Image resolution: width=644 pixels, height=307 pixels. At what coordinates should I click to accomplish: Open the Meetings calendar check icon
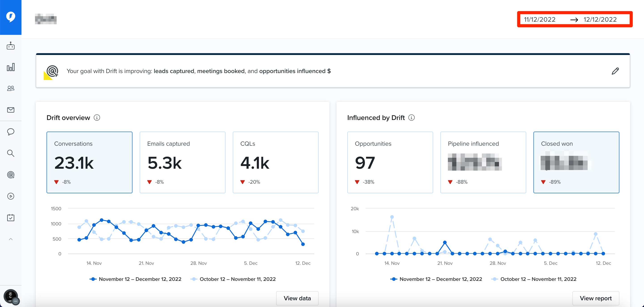[x=11, y=217]
